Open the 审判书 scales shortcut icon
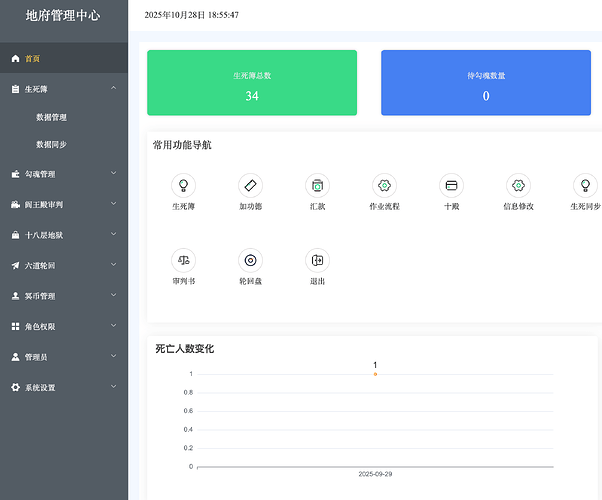The image size is (602, 500). point(184,260)
